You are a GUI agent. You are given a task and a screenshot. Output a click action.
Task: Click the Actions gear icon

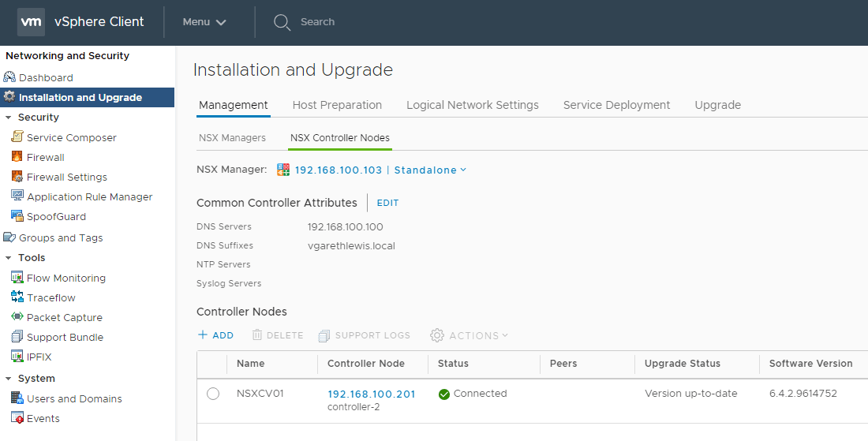click(x=437, y=335)
